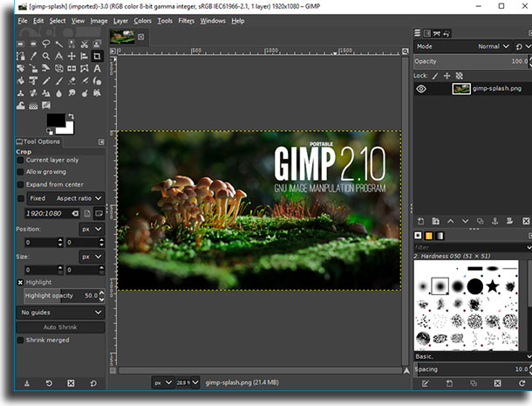Toggle the Fixed aspect ratio checkbox
The image size is (532, 406).
[x=21, y=198]
